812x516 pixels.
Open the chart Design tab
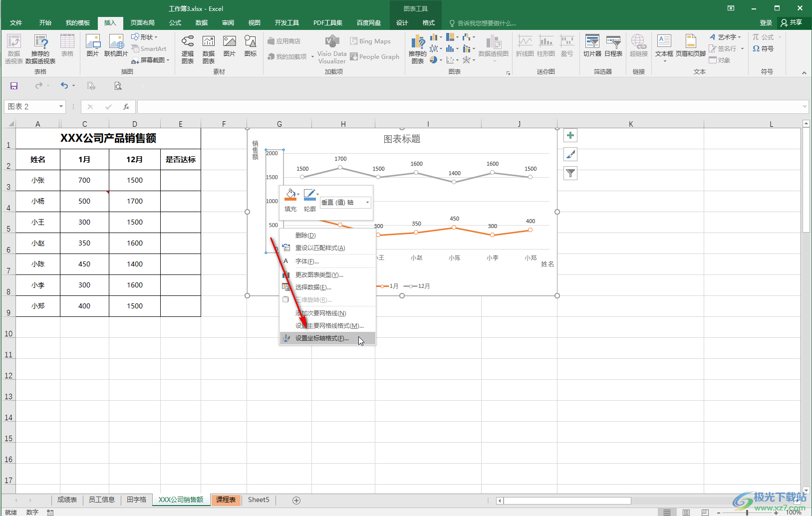[402, 23]
